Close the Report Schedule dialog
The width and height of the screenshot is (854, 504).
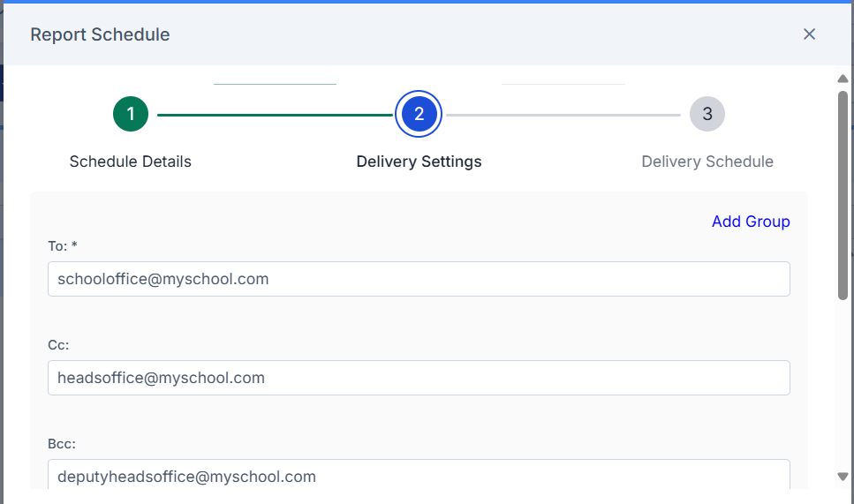809,34
